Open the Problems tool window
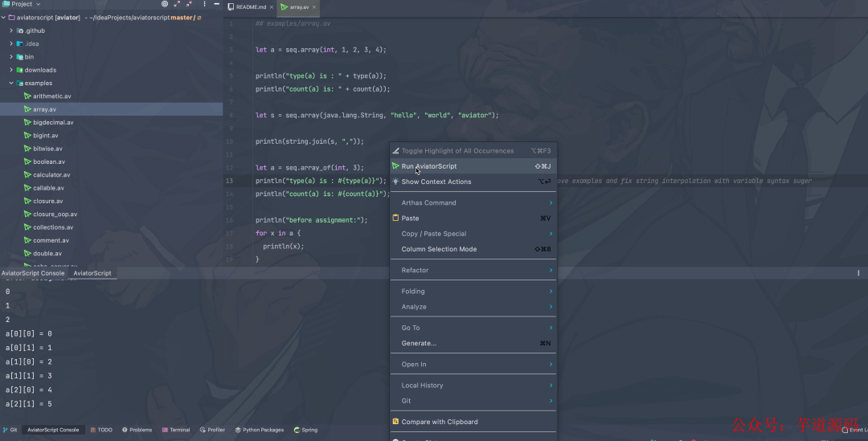The width and height of the screenshot is (868, 441). tap(137, 430)
